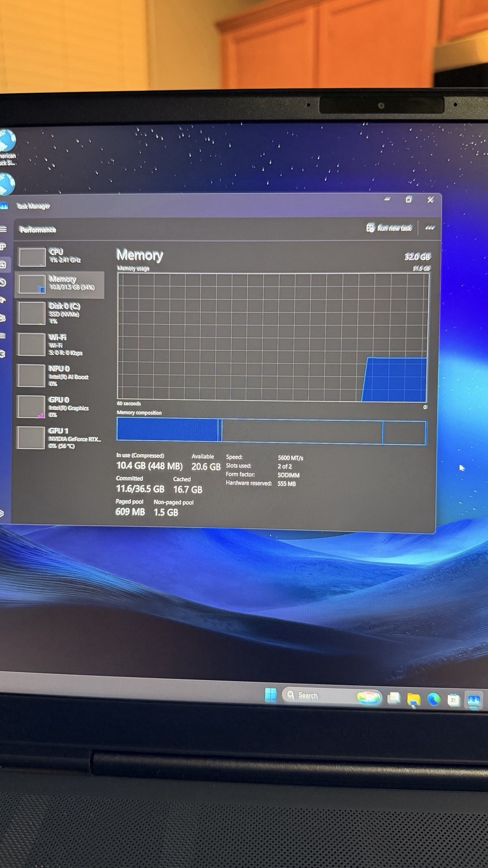488x868 pixels.
Task: Click the Task Manager taskbar icon
Action: tap(473, 700)
